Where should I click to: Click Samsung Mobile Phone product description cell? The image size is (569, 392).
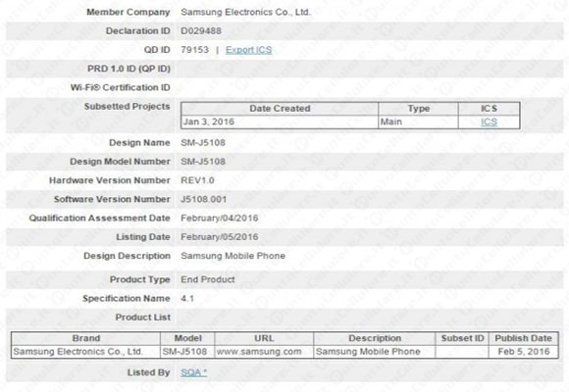click(x=375, y=352)
